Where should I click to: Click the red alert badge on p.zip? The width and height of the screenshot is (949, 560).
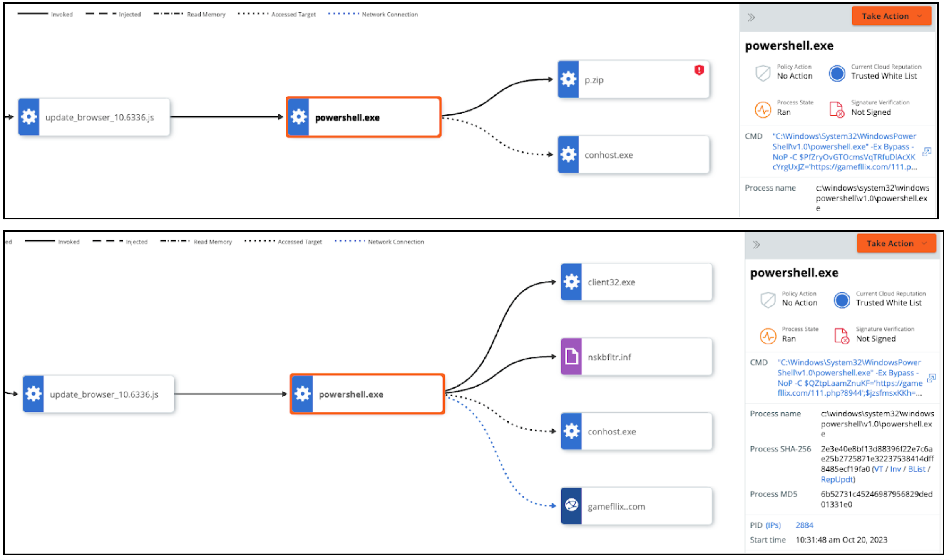click(x=699, y=70)
